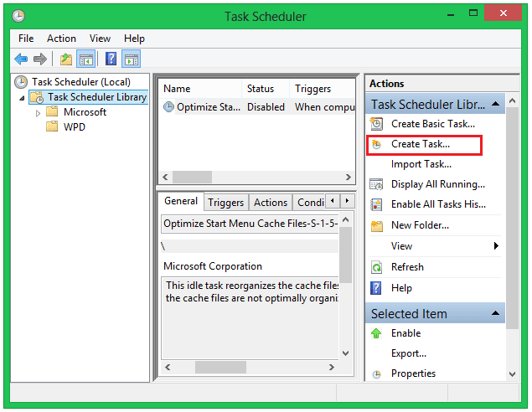Screen dimensions: 532x412
Task: Click the Help icon in the Actions pane
Action: (376, 288)
